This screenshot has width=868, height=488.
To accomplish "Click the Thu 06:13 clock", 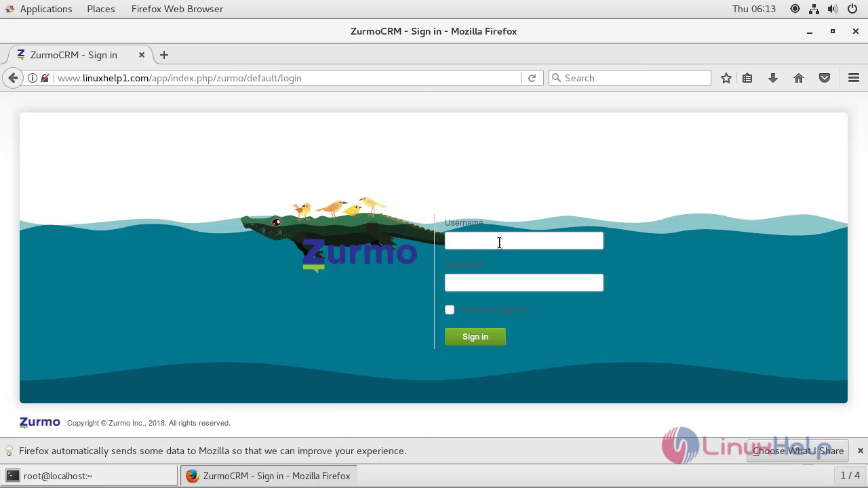I will click(754, 9).
